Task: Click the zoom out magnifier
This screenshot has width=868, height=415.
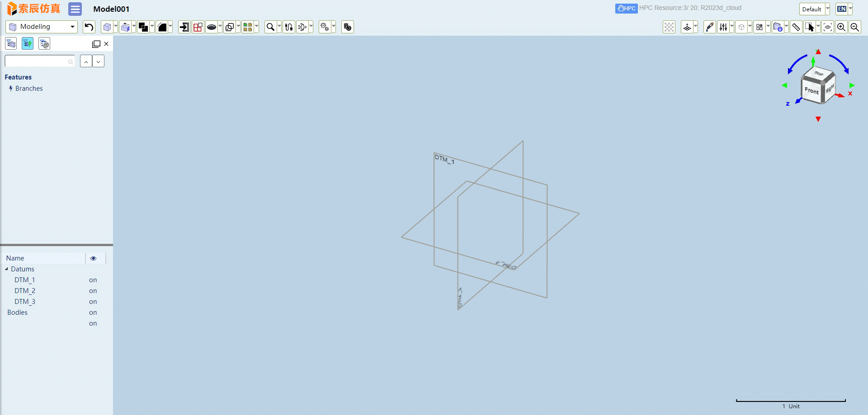Action: pos(855,27)
